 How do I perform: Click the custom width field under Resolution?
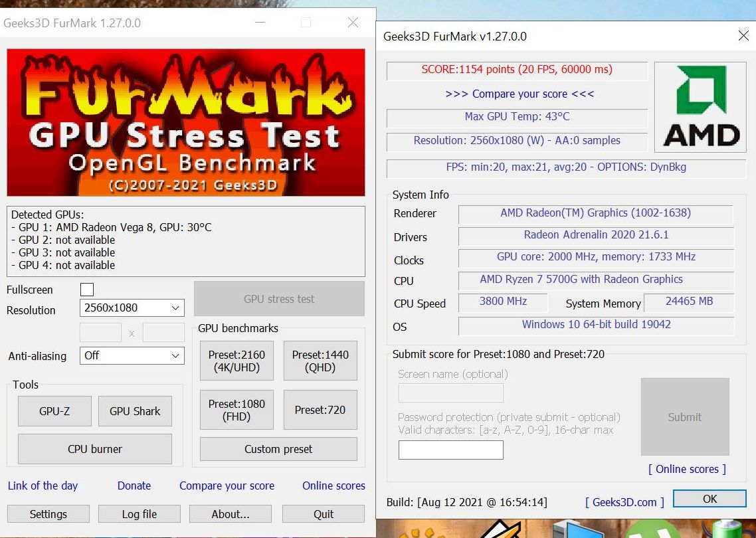tap(100, 333)
